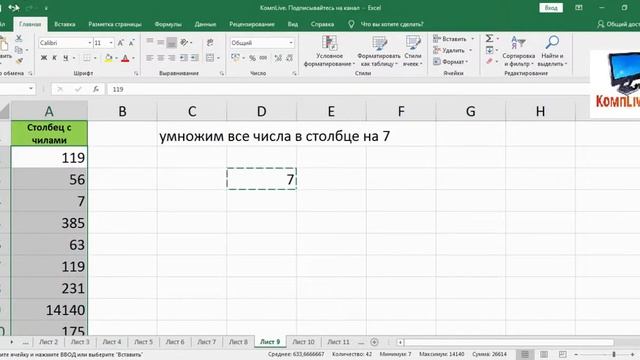Toggle italic К formatting
The height and width of the screenshot is (360, 640).
pos(54,58)
